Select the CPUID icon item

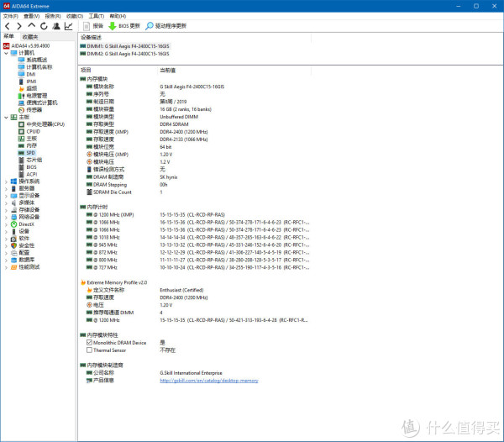tap(29, 131)
